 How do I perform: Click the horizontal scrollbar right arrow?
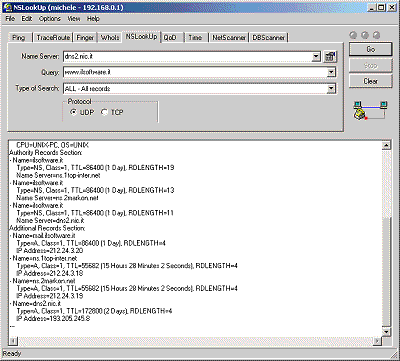377,341
